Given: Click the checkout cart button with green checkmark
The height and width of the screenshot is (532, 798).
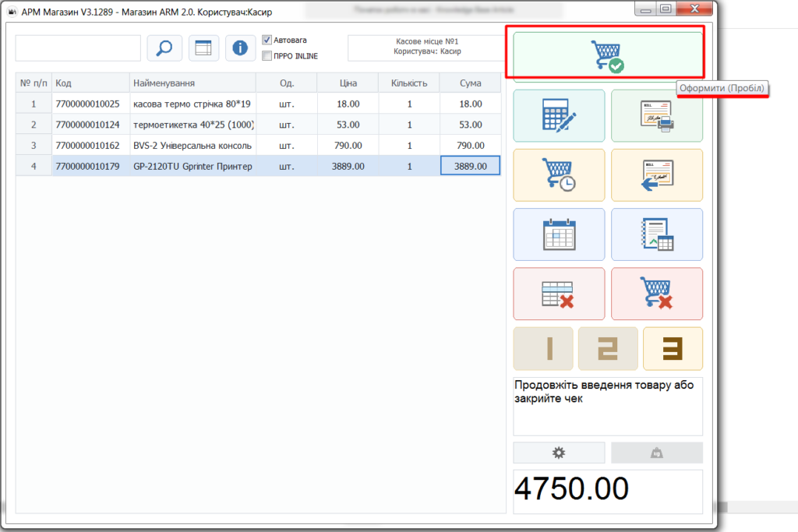Looking at the screenshot, I should [x=608, y=56].
